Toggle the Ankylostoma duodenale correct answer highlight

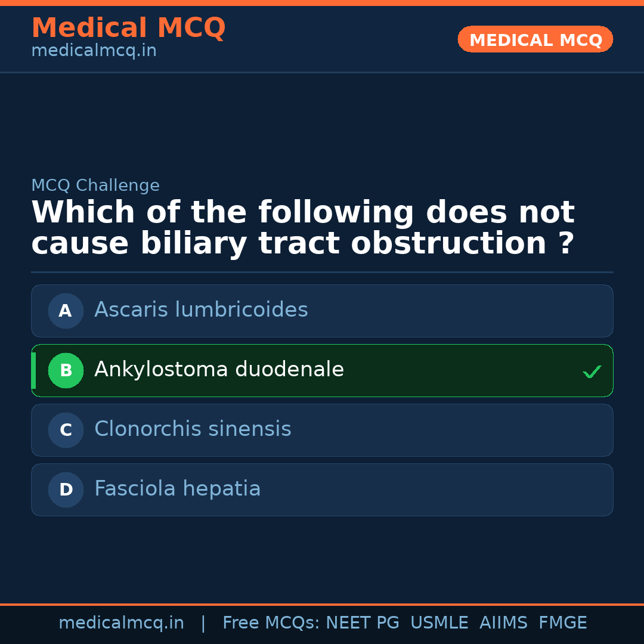(322, 370)
